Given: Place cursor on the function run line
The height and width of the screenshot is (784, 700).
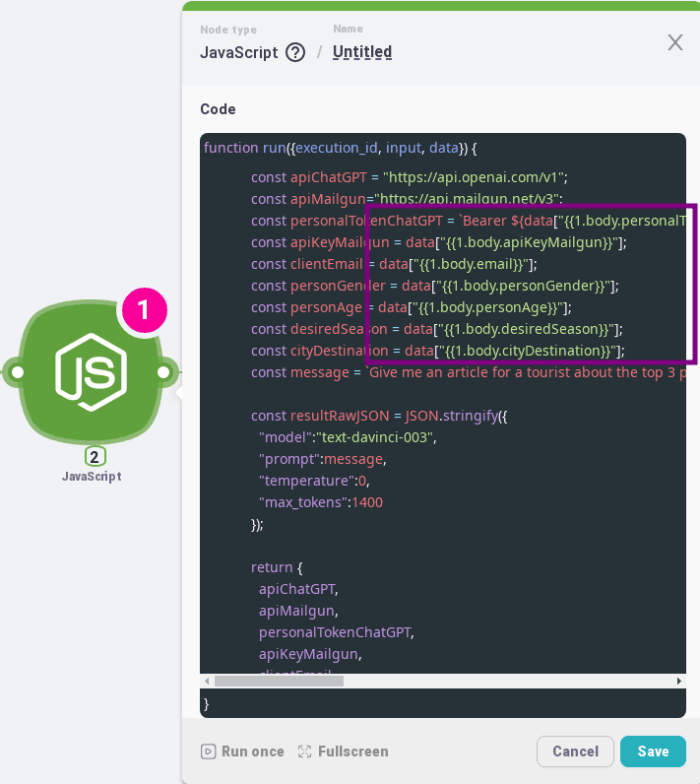Looking at the screenshot, I should (x=340, y=148).
